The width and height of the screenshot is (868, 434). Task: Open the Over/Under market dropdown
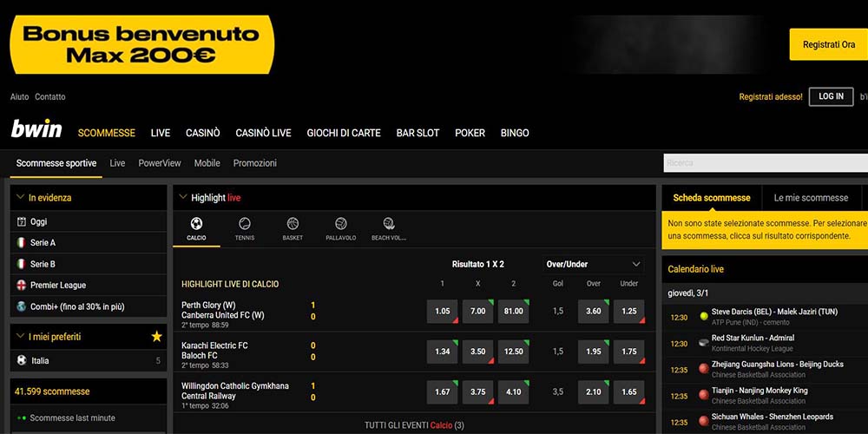coord(594,264)
